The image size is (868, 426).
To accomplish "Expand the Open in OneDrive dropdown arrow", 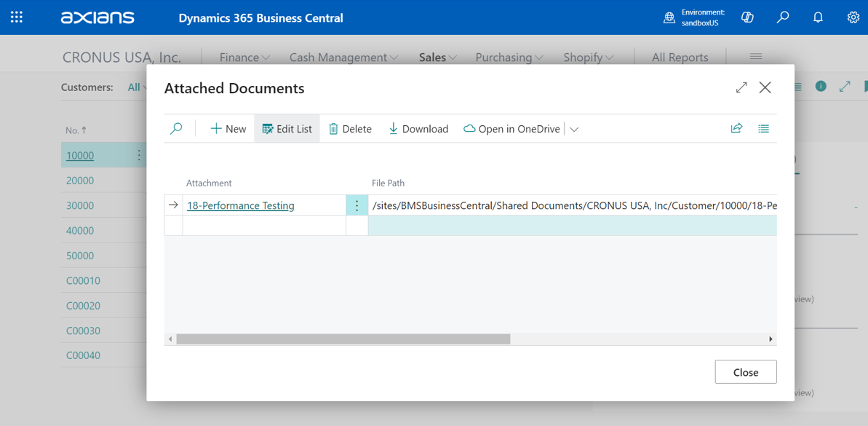I will tap(574, 130).
